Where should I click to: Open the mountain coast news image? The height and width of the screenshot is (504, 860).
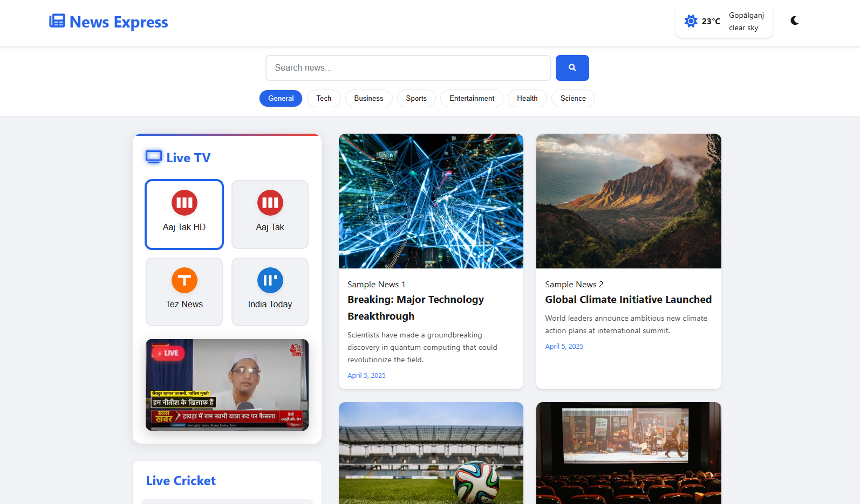tap(629, 201)
